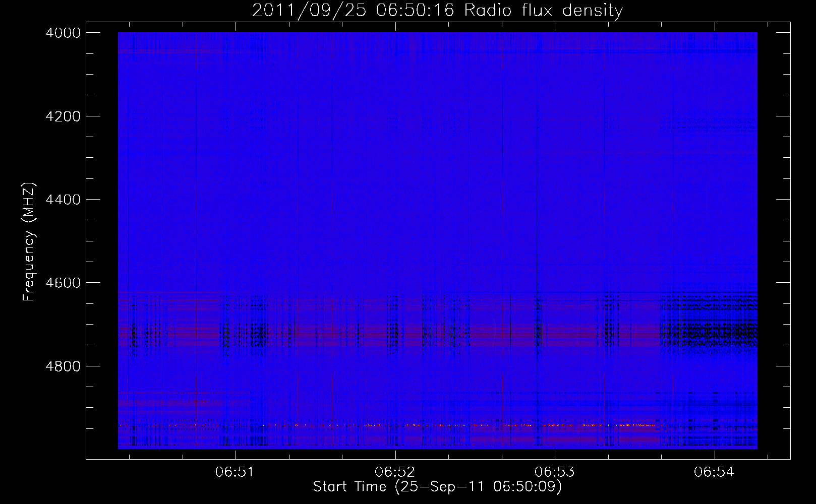Click the 'Frequency (MHZ)' axis label

coord(29,242)
